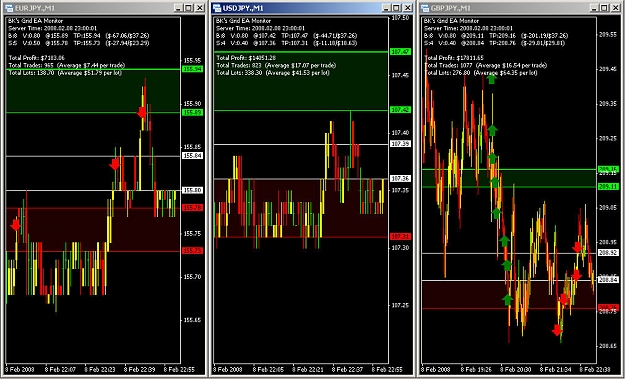Minimize the GBPJPY chart window
The height and width of the screenshot is (379, 625).
coord(594,8)
